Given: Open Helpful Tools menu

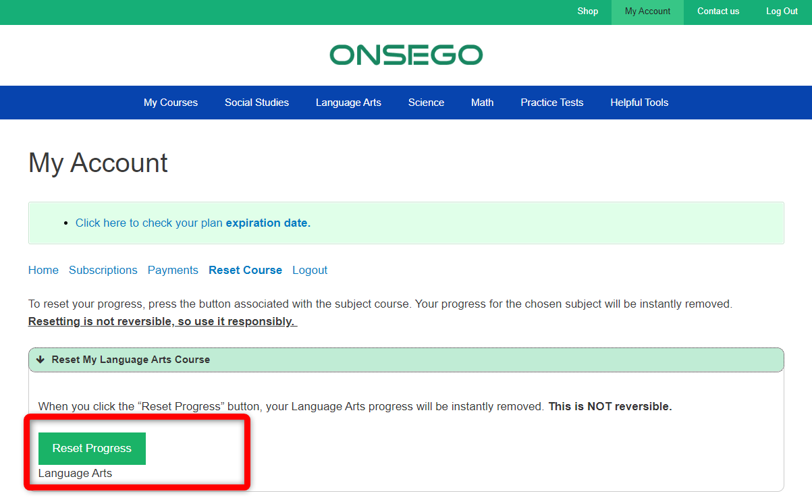Looking at the screenshot, I should point(639,103).
